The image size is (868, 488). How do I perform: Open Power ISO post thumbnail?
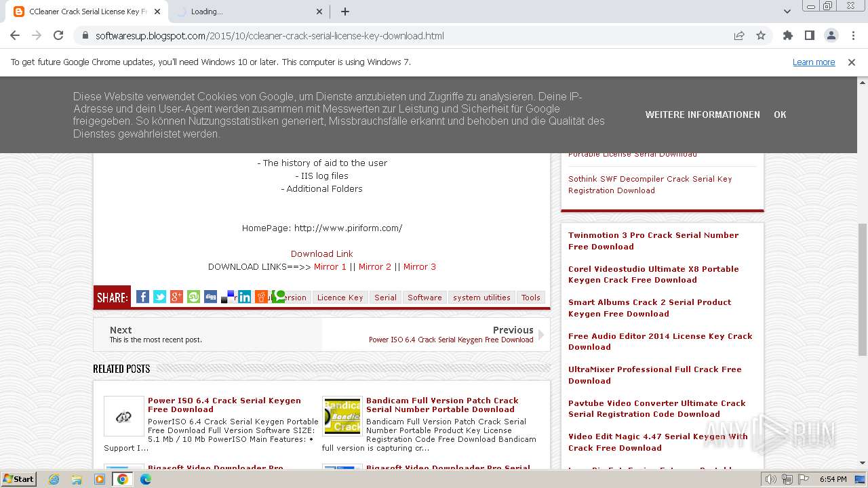123,415
